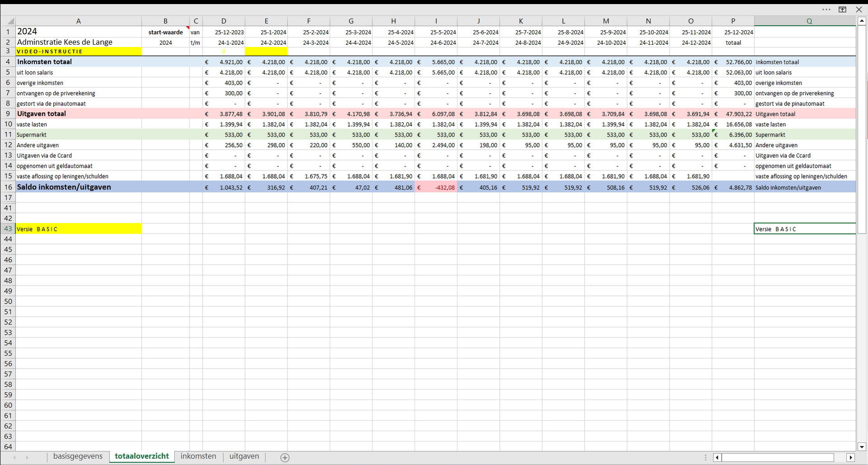This screenshot has width=868, height=465.
Task: Open the inkomsten sheet tab
Action: 198,456
